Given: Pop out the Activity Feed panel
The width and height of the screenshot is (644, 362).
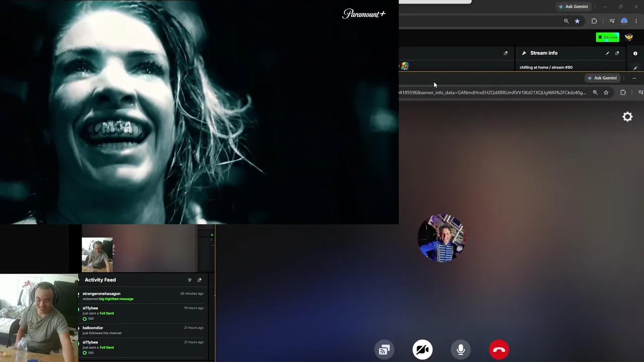Looking at the screenshot, I should click(199, 280).
